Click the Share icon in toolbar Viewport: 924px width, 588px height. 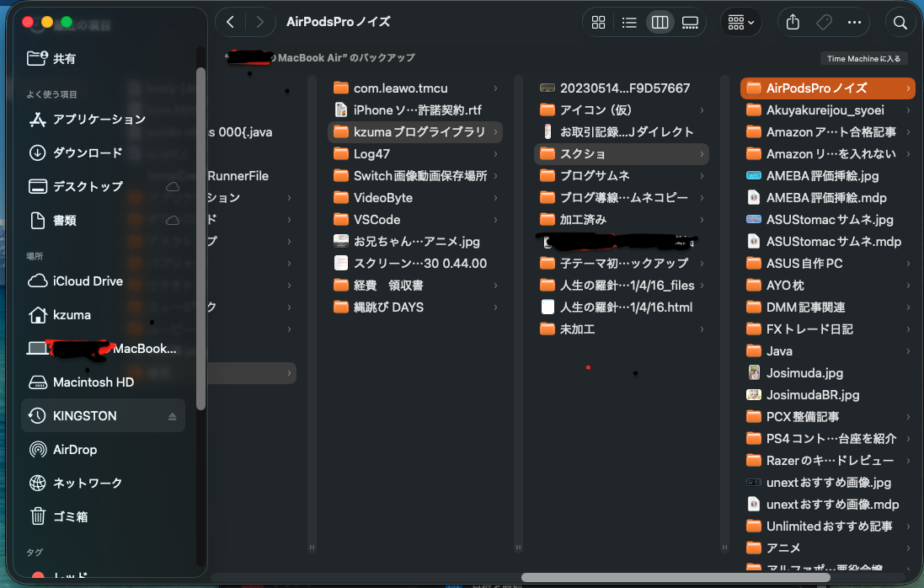[793, 23]
